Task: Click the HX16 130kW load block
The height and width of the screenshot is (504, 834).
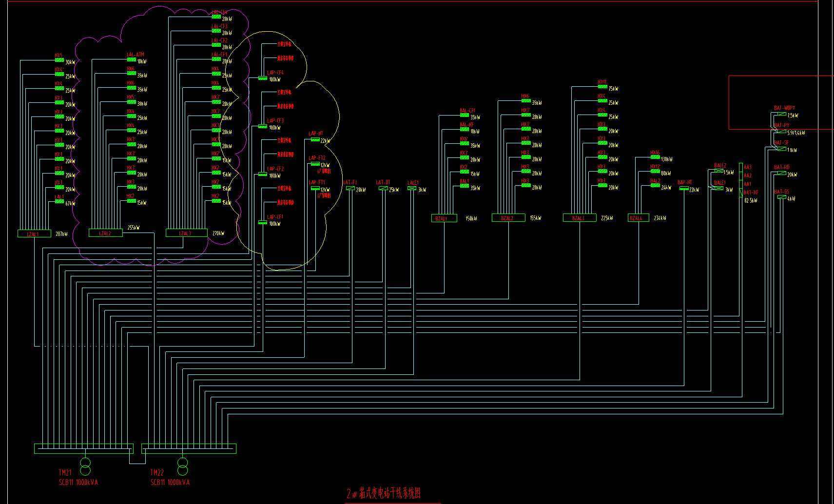Action: [x=656, y=157]
